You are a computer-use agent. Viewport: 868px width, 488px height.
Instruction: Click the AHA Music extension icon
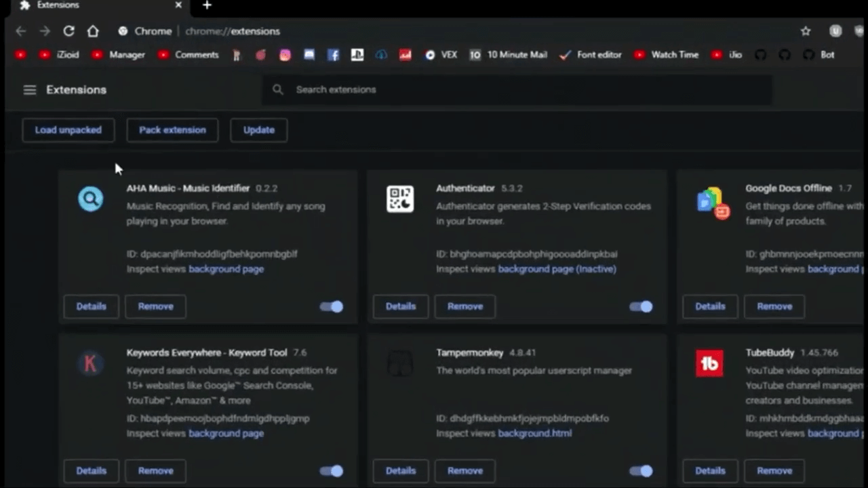click(x=90, y=199)
